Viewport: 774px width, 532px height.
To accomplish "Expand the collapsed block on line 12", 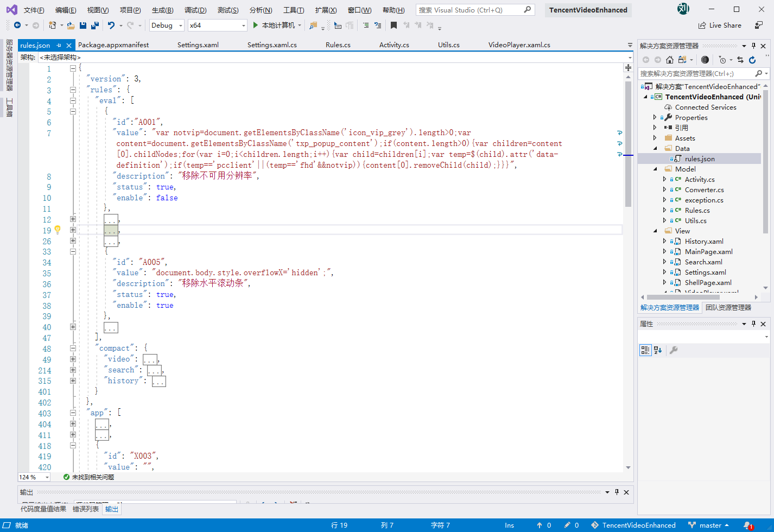I will (x=73, y=219).
